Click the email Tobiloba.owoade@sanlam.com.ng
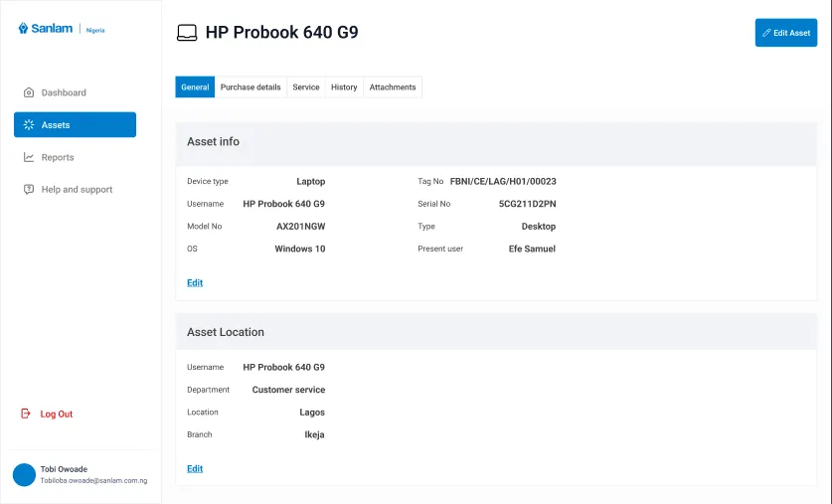This screenshot has width=832, height=504. [x=93, y=481]
